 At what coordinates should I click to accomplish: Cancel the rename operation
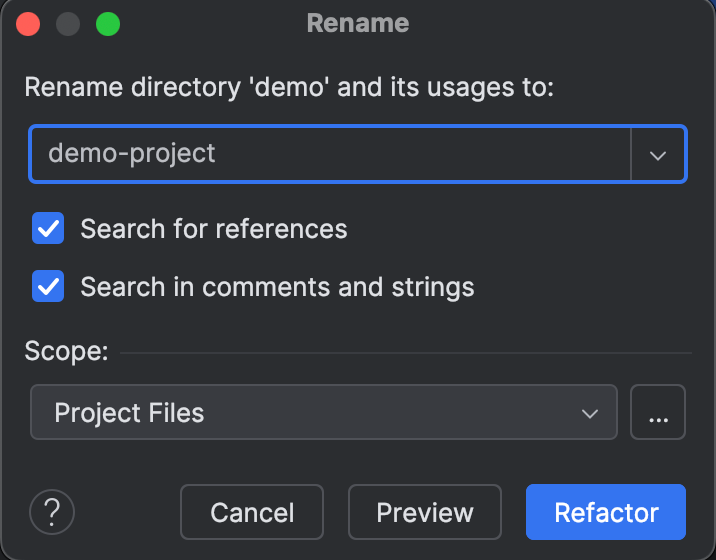tap(252, 513)
